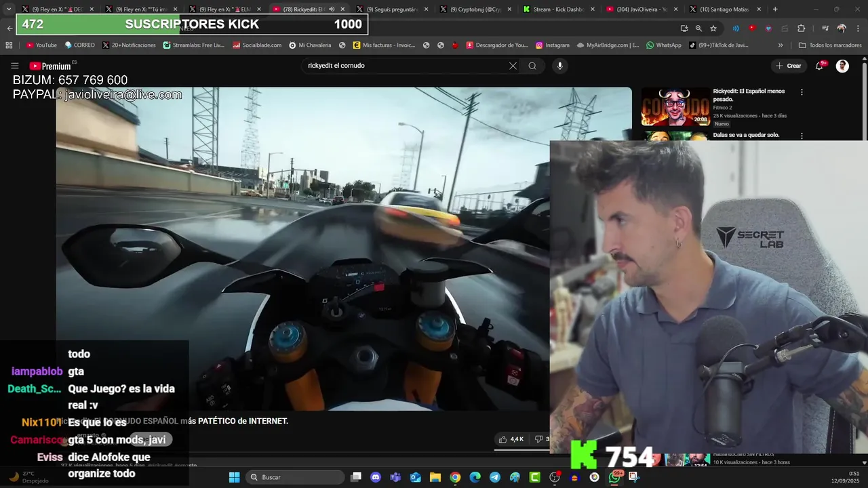Click the taskbar Buscar search box
This screenshot has width=868, height=488.
[294, 477]
